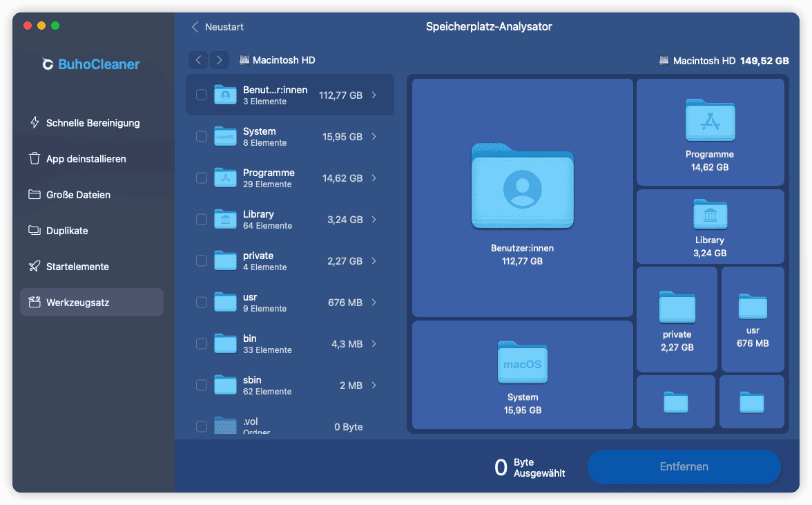Check the Benut...r:innen checkbox
This screenshot has width=812, height=505.
click(202, 95)
